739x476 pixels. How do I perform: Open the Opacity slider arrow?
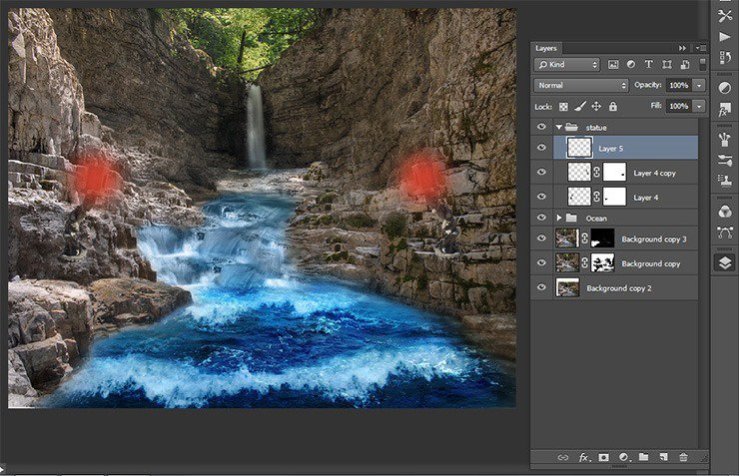[699, 85]
